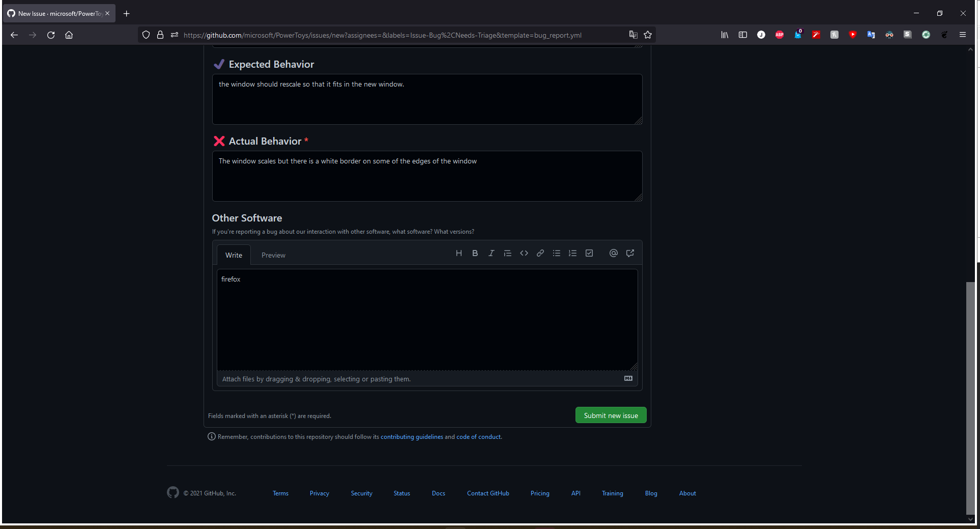Open the library menu
The width and height of the screenshot is (980, 529).
(725, 35)
